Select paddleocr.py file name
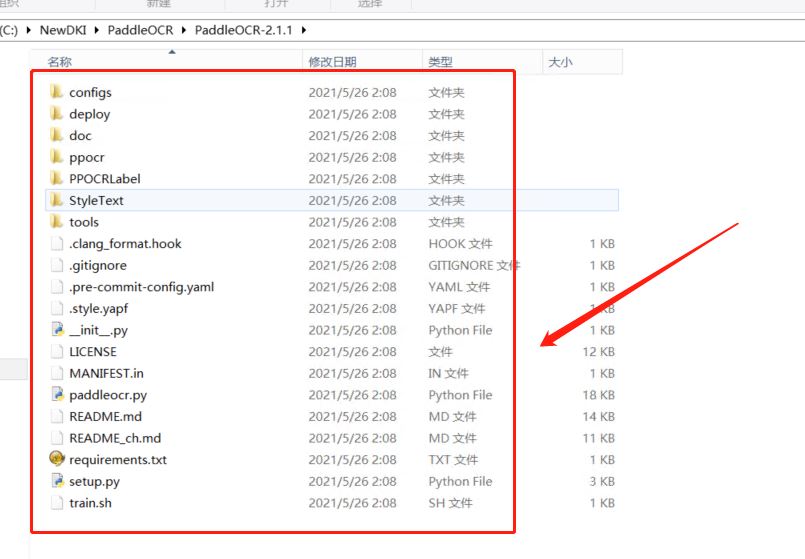 coord(108,395)
